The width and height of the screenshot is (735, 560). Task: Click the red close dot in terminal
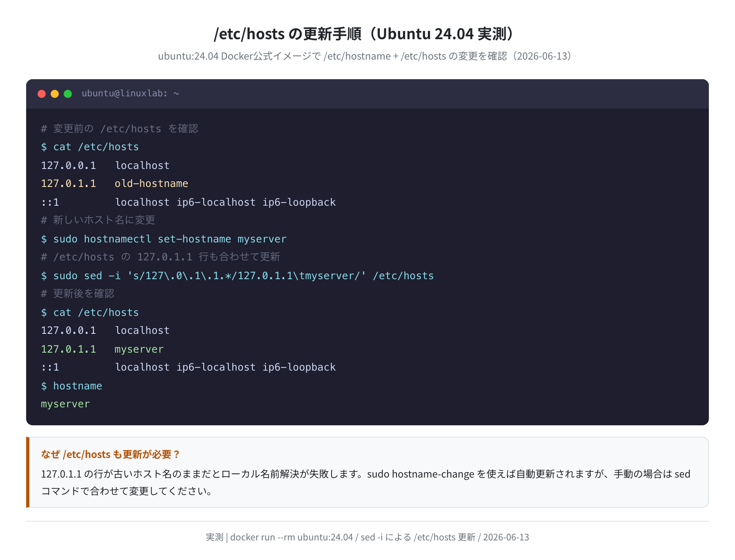[42, 94]
